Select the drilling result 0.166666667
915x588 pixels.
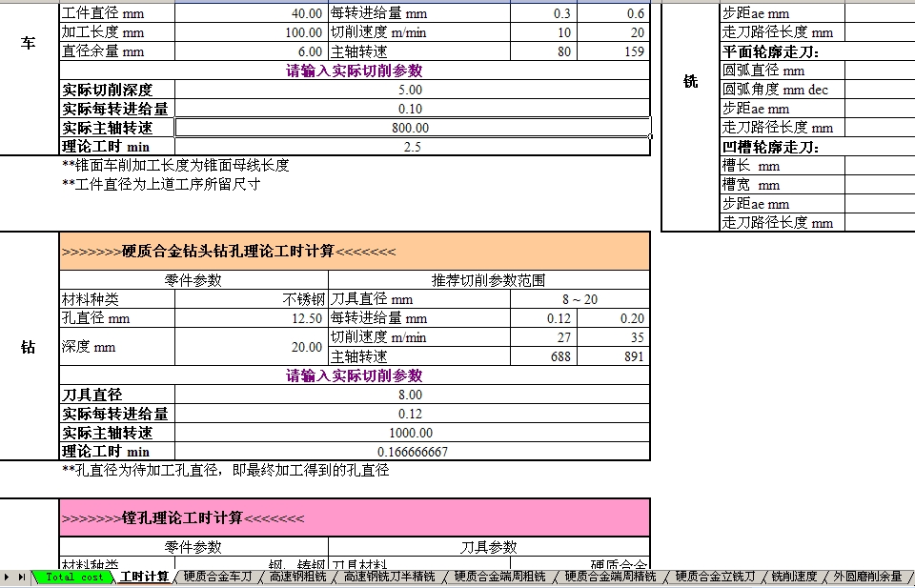click(x=412, y=452)
